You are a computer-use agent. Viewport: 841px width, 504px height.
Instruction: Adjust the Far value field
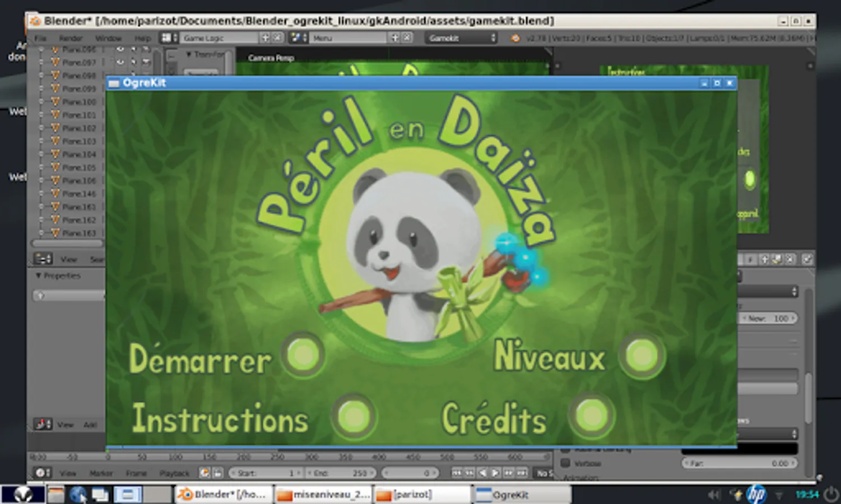pyautogui.click(x=740, y=463)
